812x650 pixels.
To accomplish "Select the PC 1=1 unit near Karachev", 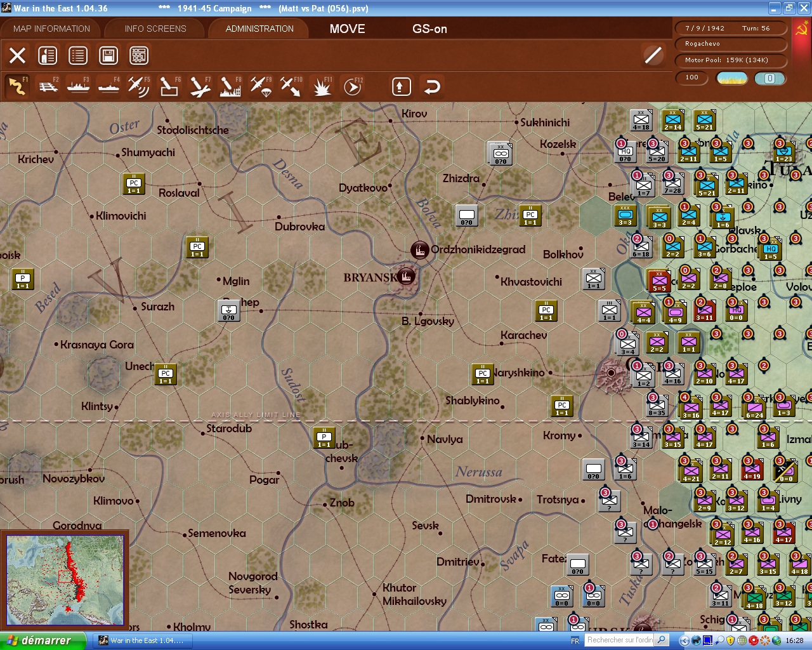I will (546, 310).
